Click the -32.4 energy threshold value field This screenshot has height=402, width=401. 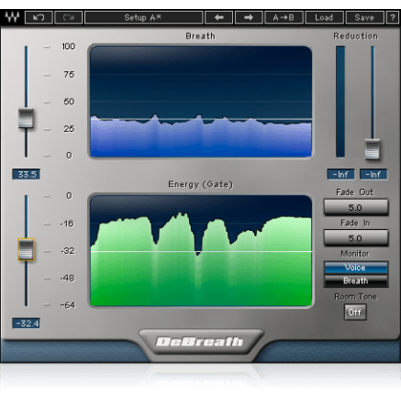(x=26, y=323)
